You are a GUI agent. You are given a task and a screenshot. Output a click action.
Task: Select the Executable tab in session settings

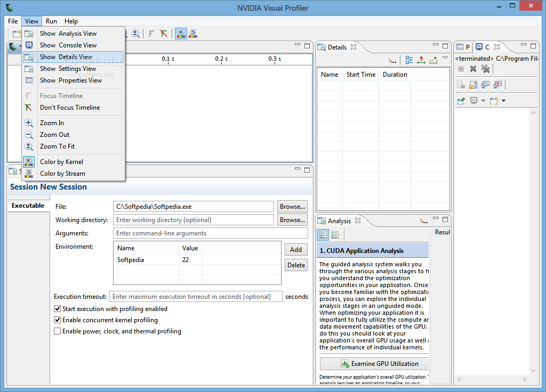pos(28,206)
